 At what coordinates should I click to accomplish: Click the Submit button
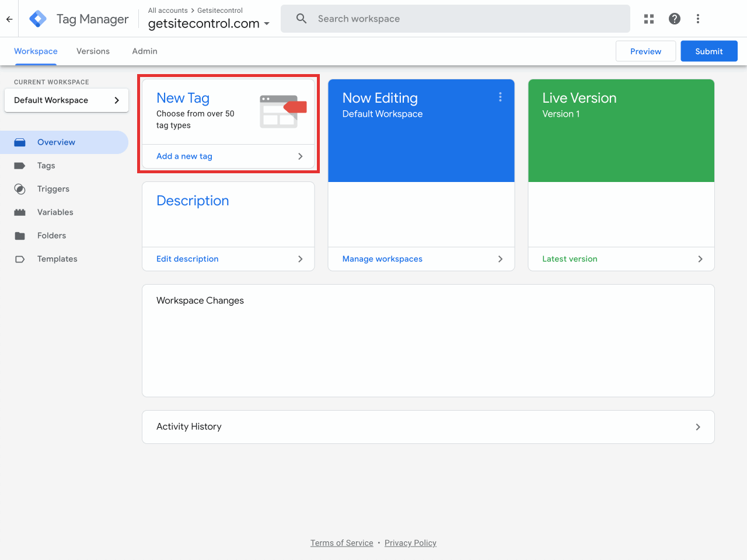click(708, 51)
